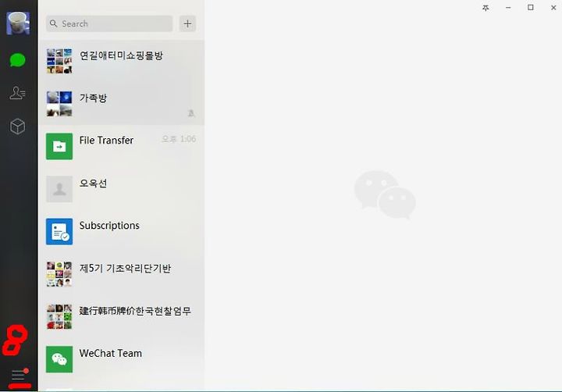Click the plus button to start chat
The width and height of the screenshot is (562, 392).
(187, 23)
